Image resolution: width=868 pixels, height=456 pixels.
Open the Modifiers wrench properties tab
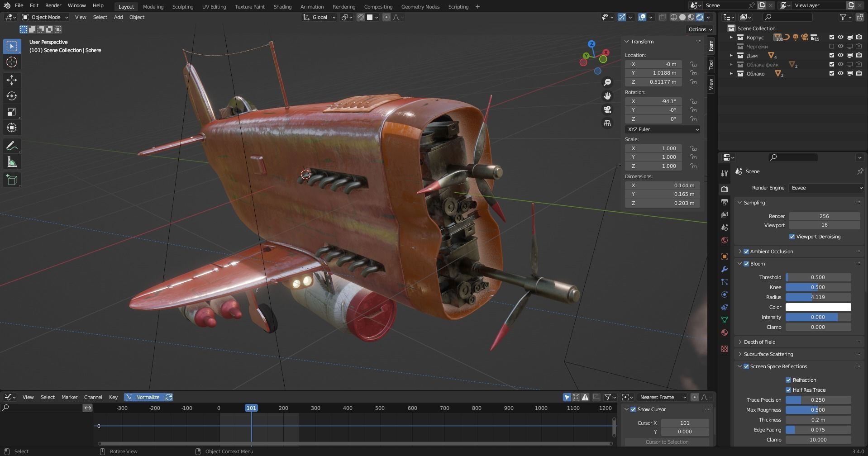pyautogui.click(x=725, y=269)
